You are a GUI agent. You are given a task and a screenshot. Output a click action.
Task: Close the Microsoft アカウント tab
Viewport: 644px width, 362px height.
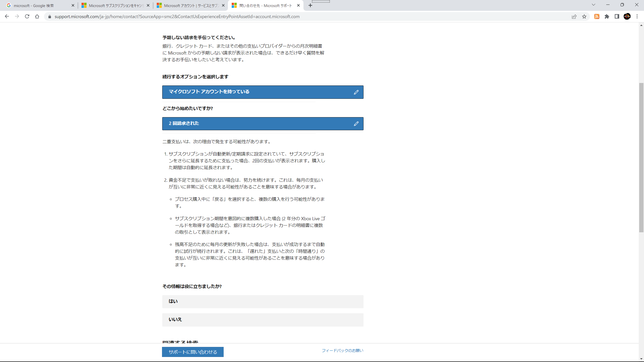point(223,6)
